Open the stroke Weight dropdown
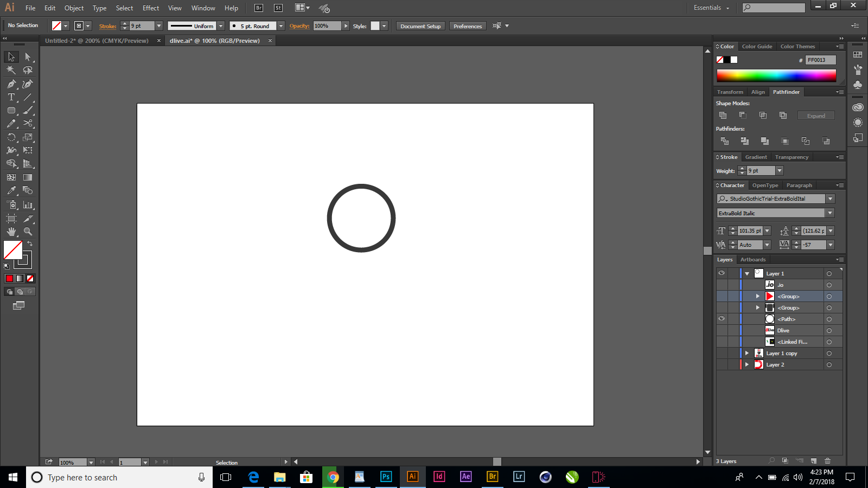Screen dimensions: 868x488 (x=779, y=170)
